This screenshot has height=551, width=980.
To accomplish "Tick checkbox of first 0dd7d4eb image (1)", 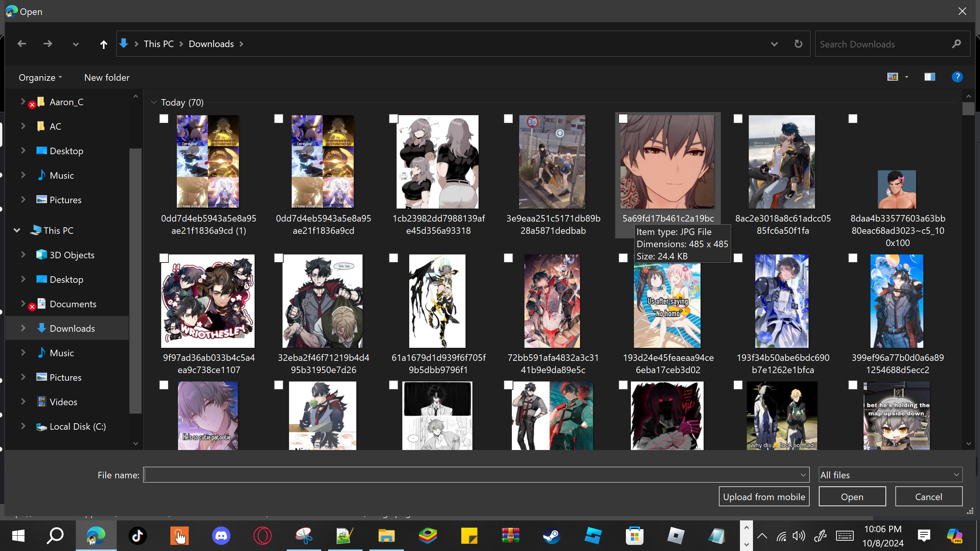I will 164,119.
